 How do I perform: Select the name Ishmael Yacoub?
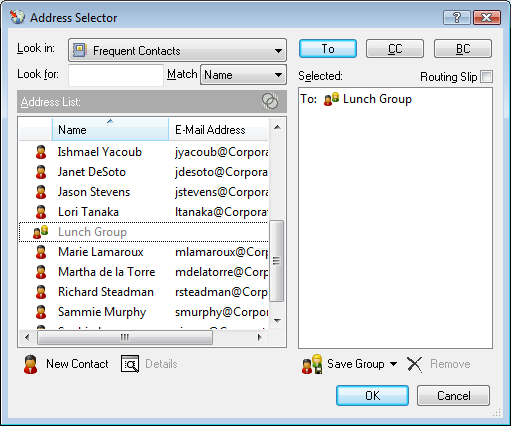click(x=100, y=152)
